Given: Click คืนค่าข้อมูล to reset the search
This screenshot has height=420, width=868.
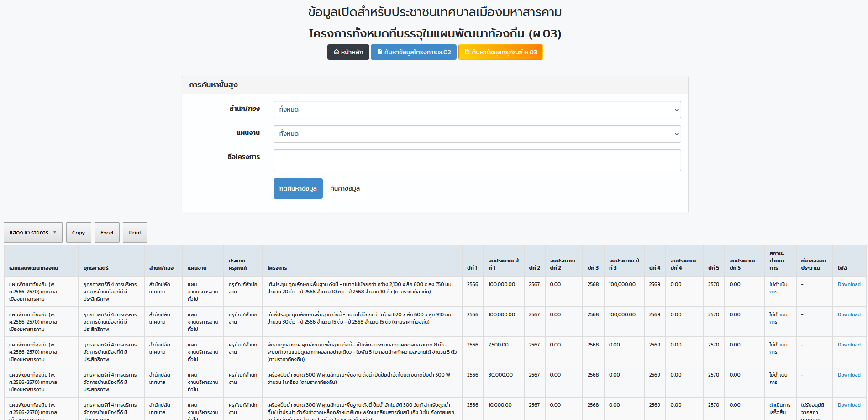Looking at the screenshot, I should click(x=344, y=188).
